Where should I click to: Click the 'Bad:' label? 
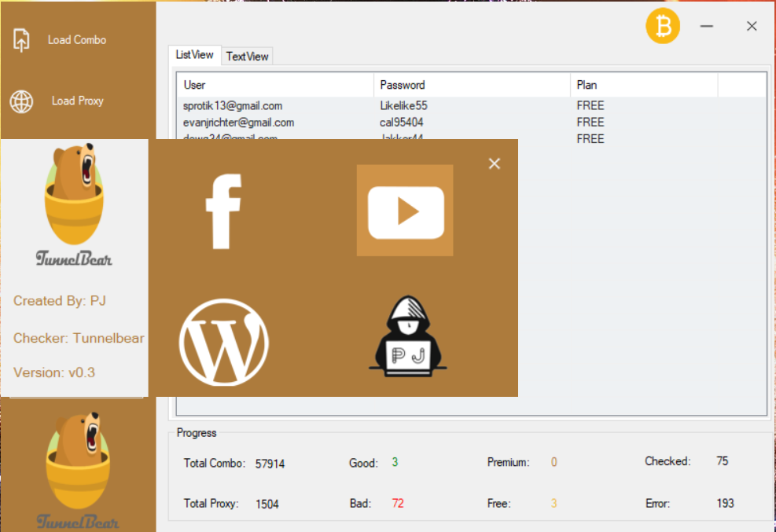point(360,504)
